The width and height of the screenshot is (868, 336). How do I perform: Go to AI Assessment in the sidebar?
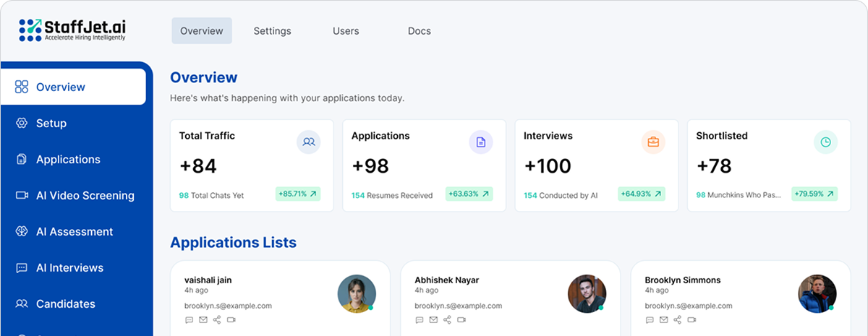75,232
